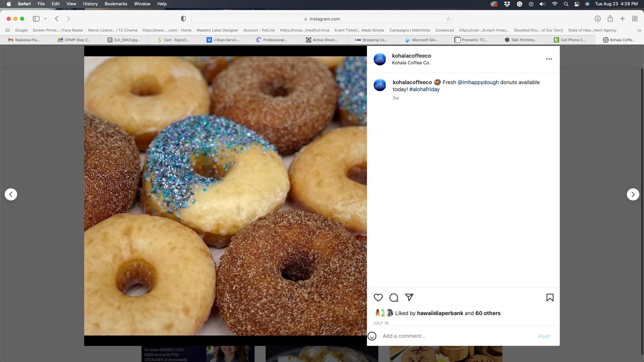Expand the sidebar dropdown chevron
Screen dimensions: 644x362
[45, 19]
